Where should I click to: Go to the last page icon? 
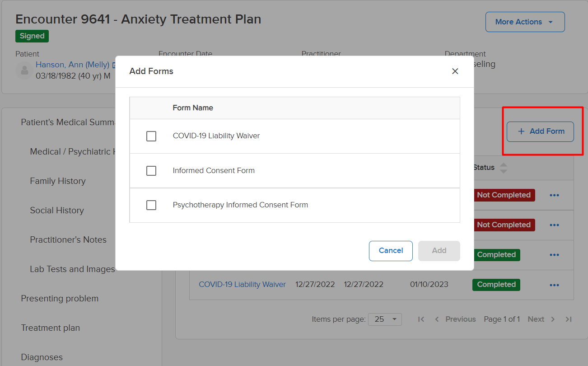coord(569,319)
